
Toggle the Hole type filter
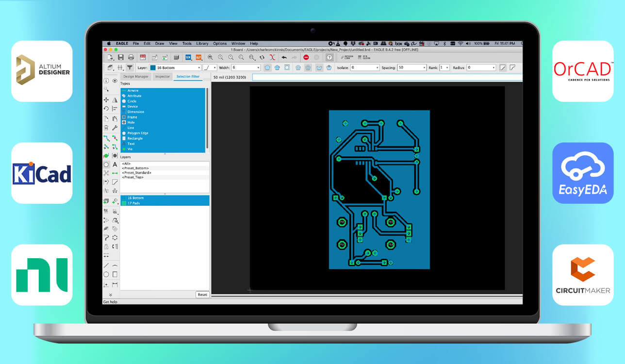tap(163, 122)
